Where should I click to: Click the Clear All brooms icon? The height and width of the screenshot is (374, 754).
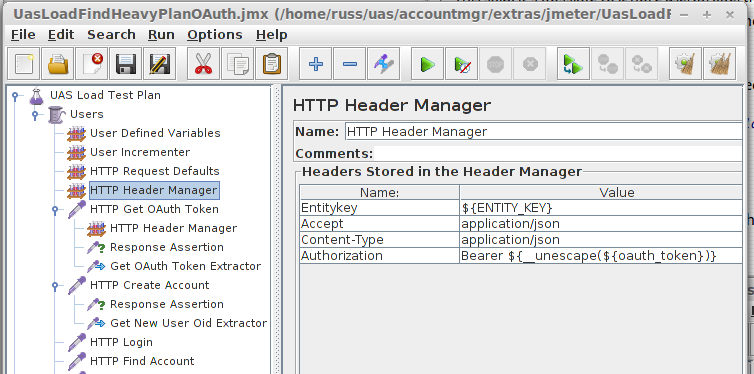[x=719, y=63]
